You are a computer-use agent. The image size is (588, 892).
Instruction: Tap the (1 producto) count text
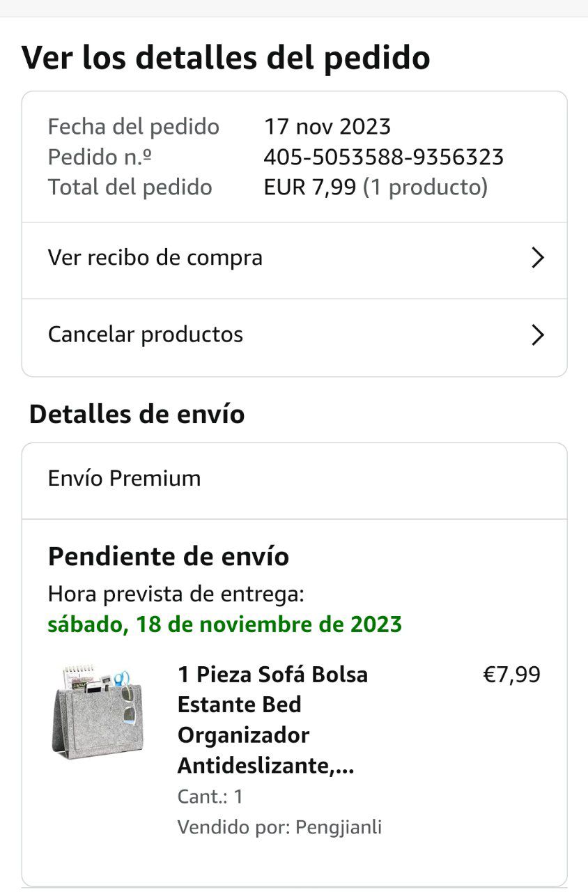(425, 187)
